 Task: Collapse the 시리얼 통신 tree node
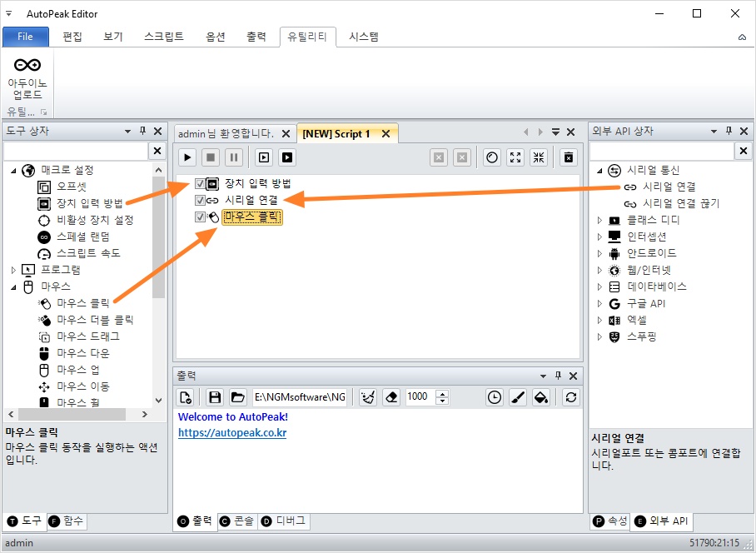tap(599, 171)
